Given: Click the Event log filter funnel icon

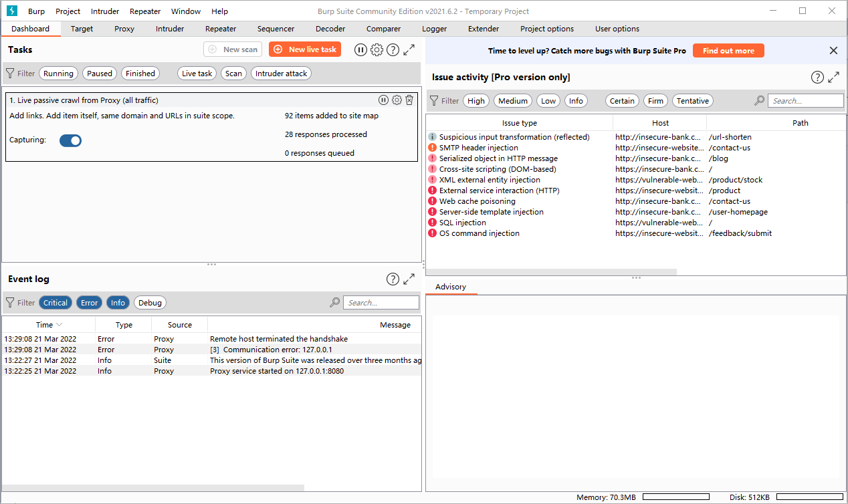Looking at the screenshot, I should [10, 303].
